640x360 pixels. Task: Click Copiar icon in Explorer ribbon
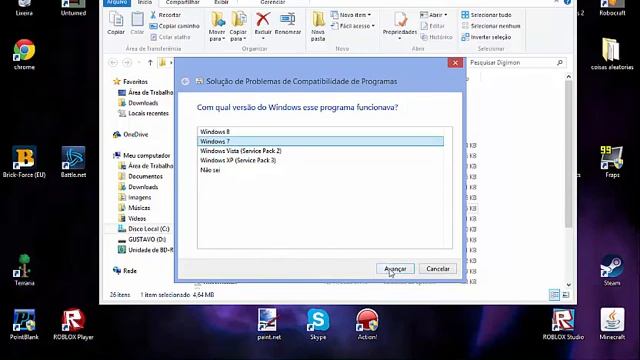click(x=116, y=23)
